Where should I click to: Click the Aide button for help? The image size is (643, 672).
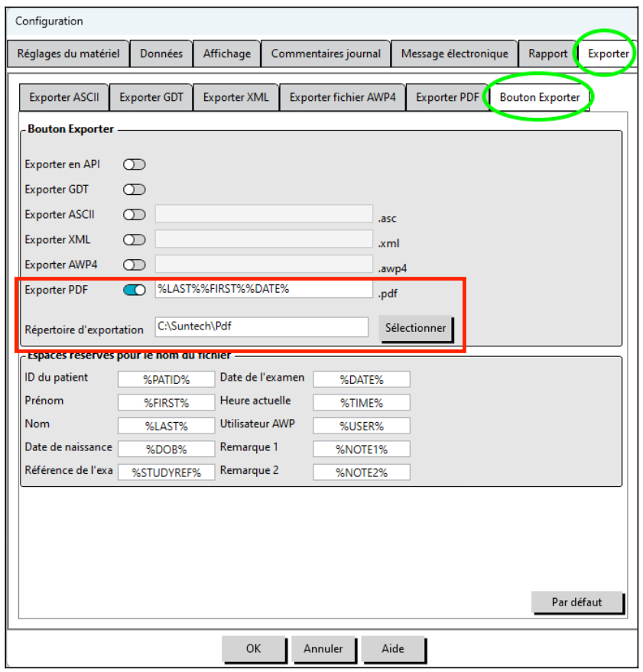point(394,649)
